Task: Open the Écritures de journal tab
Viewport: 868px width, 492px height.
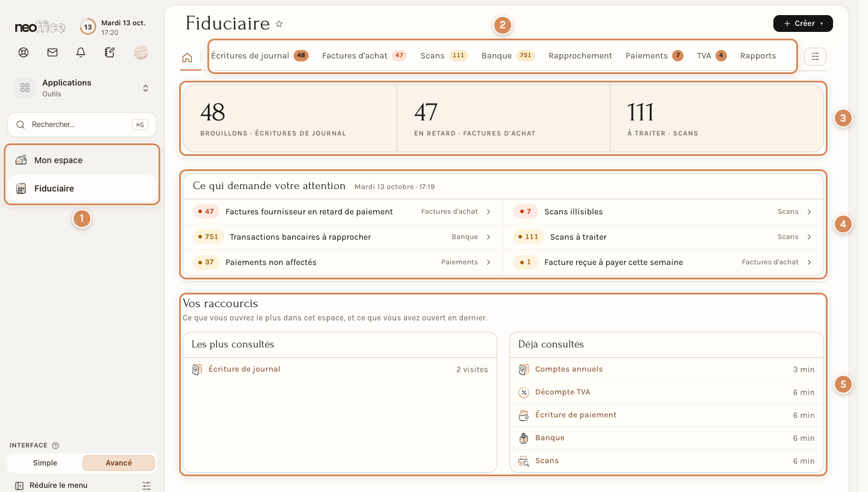Action: 260,56
